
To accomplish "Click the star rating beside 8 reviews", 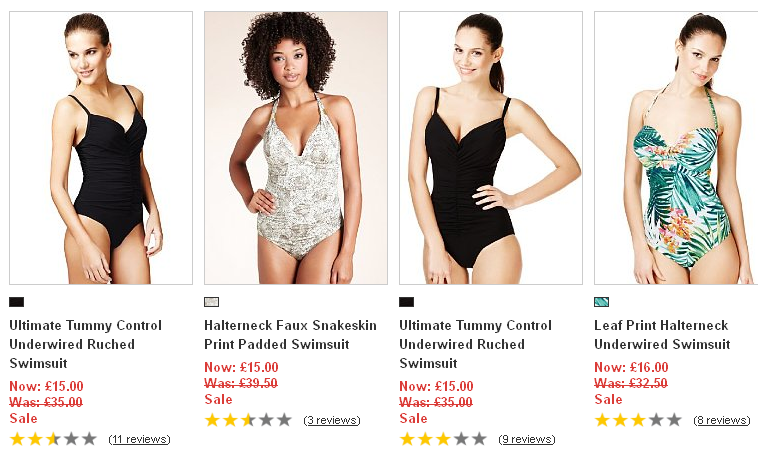I will (638, 420).
